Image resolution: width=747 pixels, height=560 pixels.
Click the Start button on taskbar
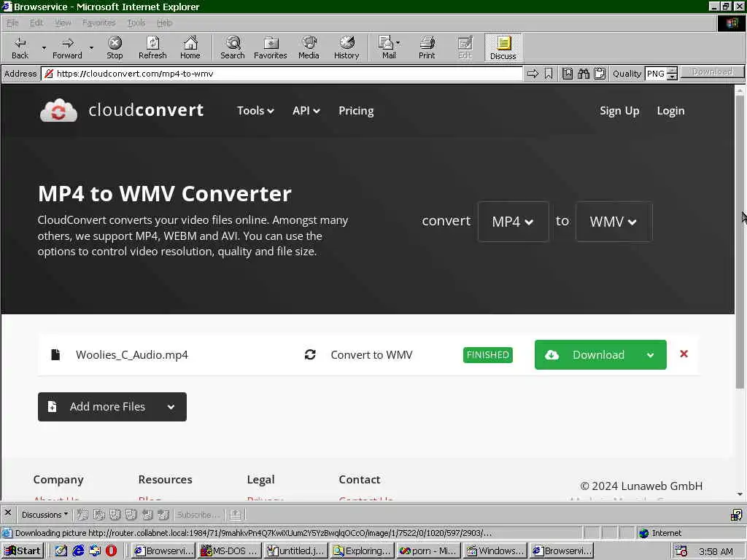pyautogui.click(x=23, y=551)
